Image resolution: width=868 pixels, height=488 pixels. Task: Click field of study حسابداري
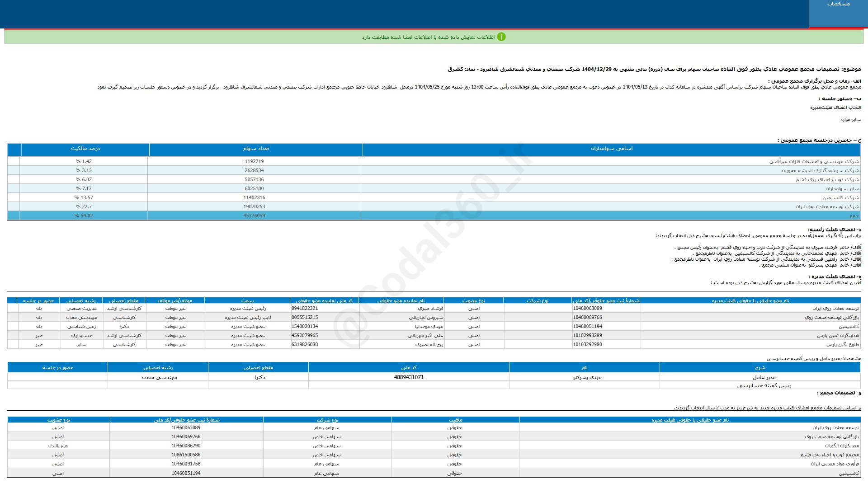[x=81, y=335]
